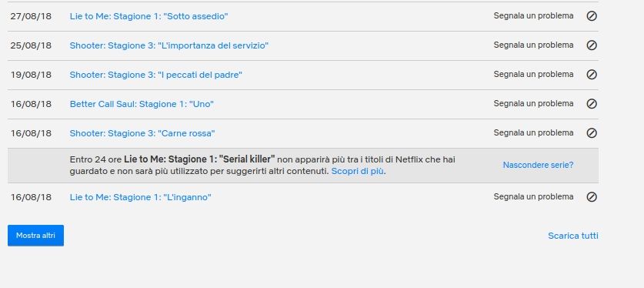Open Shooter "L'importanza del servizio" episode link
This screenshot has height=288, width=644.
pyautogui.click(x=169, y=45)
